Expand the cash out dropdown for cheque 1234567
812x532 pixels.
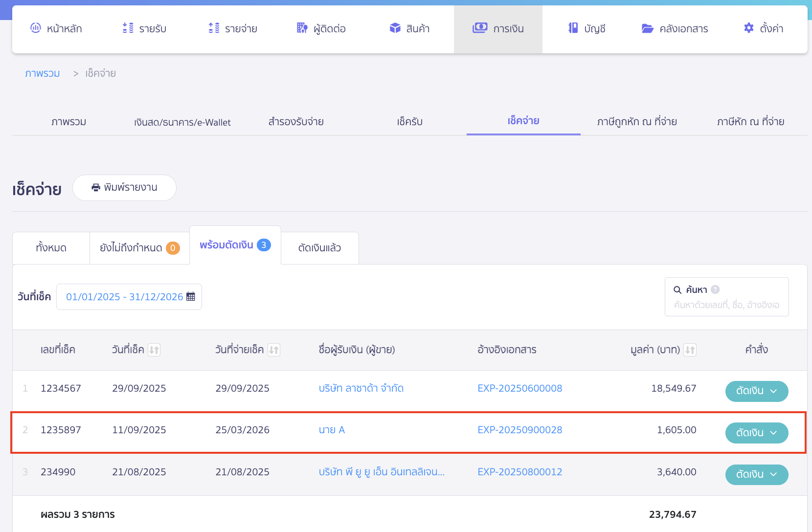point(756,391)
